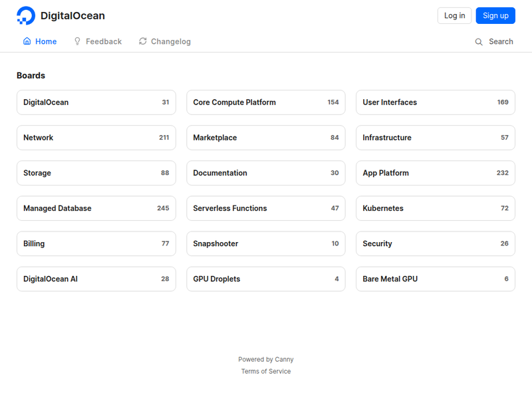Click the DigitalOcean logo icon
532x399 pixels.
(26, 15)
